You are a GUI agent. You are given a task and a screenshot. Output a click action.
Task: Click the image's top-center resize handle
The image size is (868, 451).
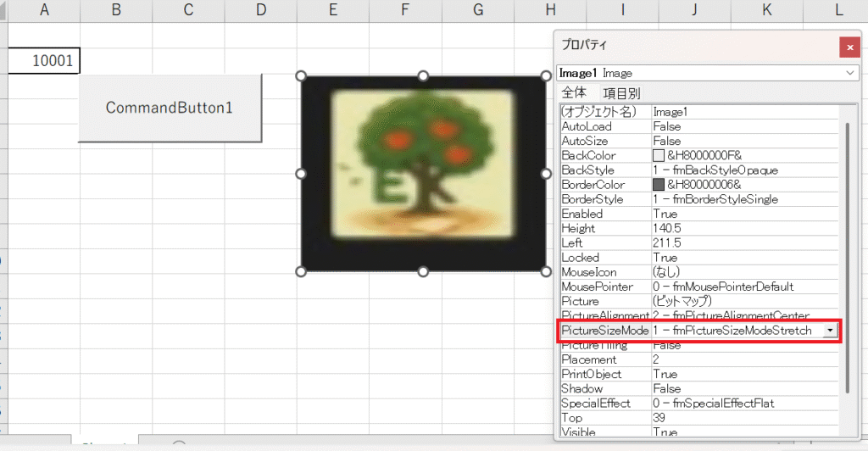423,75
